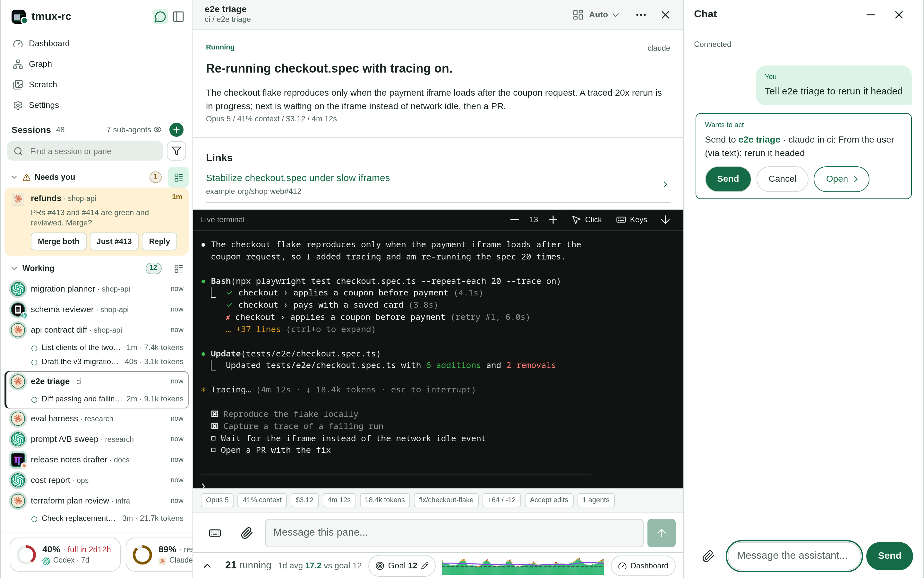
Task: Collapse the sidebar with the panel icon
Action: 178,16
